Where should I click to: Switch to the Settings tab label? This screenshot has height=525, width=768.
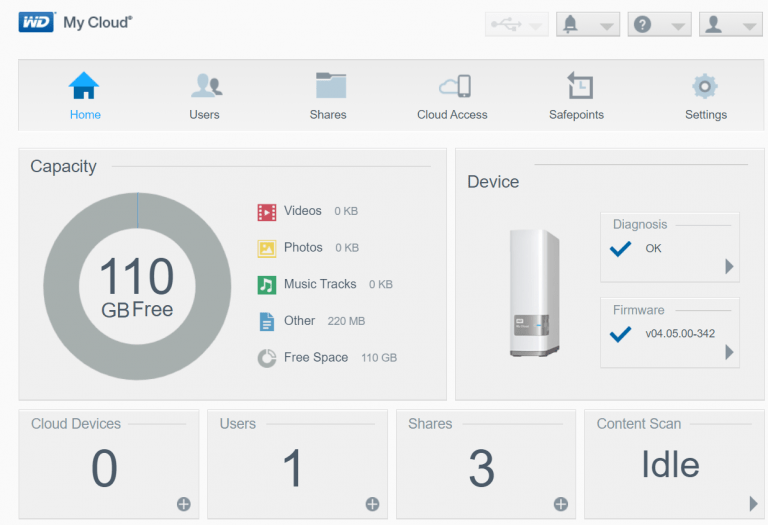(x=706, y=115)
